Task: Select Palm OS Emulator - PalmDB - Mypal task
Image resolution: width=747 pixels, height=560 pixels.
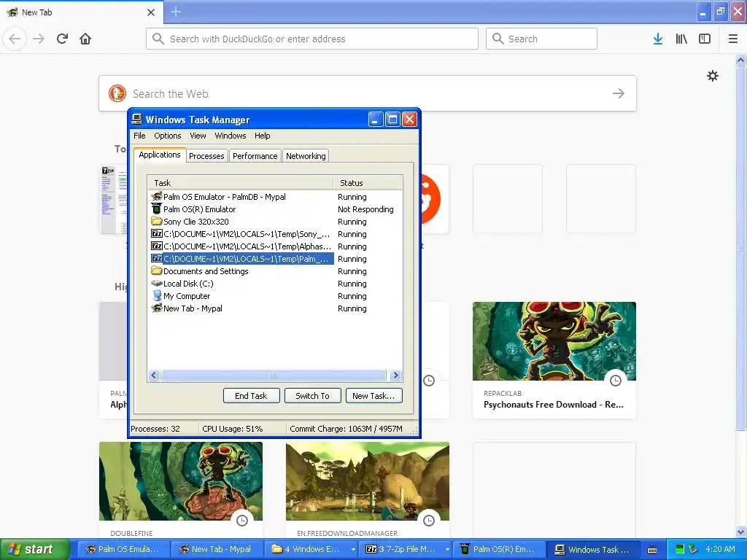Action: coord(225,197)
